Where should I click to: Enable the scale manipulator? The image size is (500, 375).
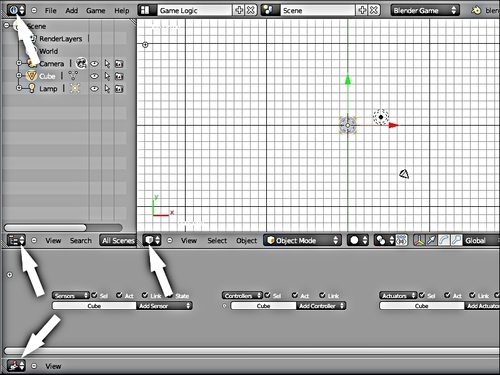pyautogui.click(x=456, y=240)
